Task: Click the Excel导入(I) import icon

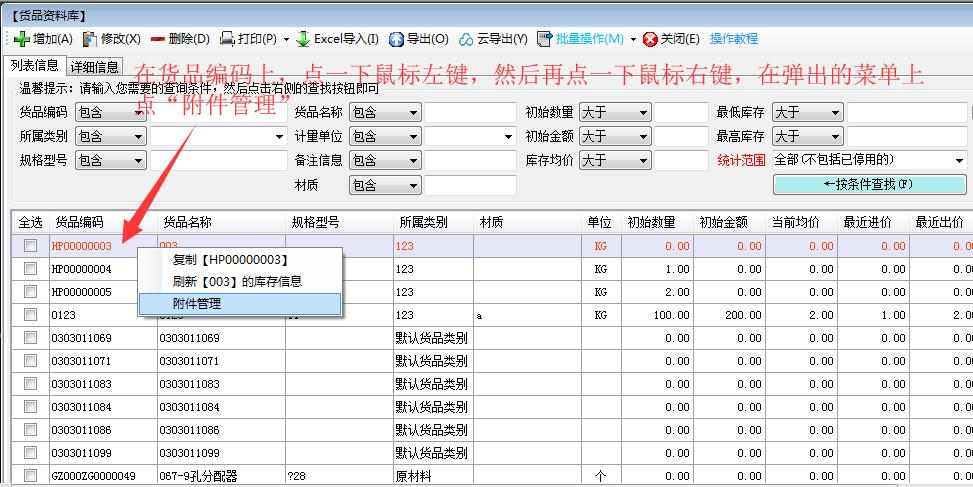Action: coord(303,39)
